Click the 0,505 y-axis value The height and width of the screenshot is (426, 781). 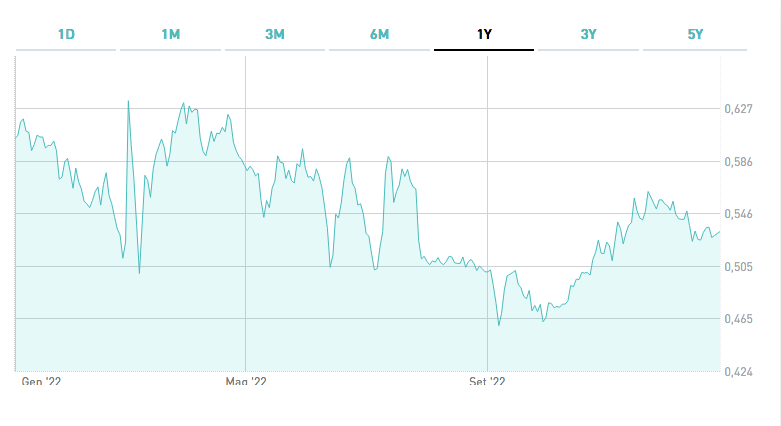pos(737,267)
